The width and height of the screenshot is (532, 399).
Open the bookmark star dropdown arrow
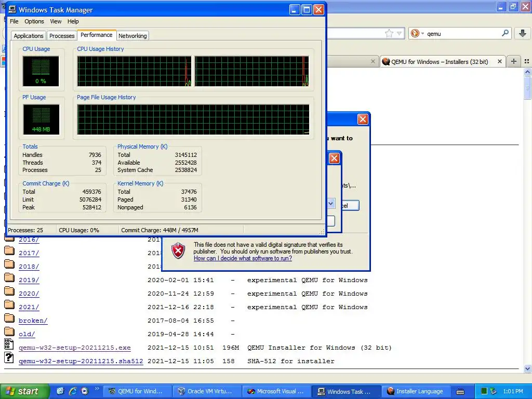(x=400, y=33)
